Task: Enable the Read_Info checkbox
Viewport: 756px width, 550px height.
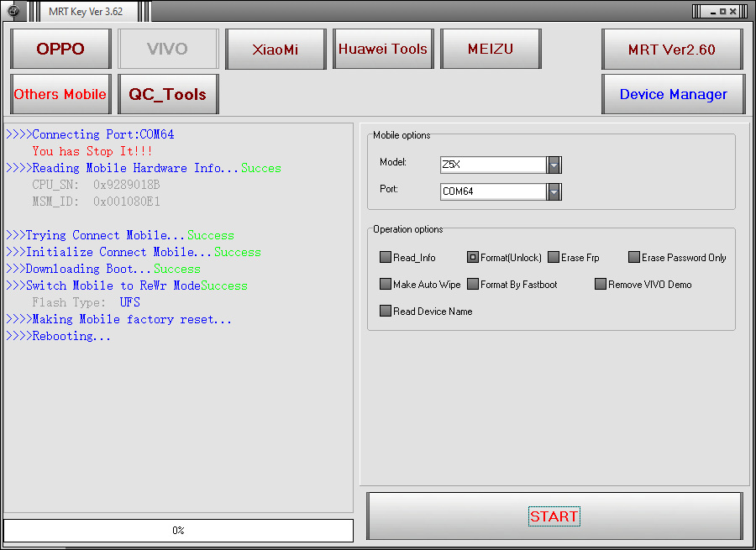Action: [x=386, y=257]
